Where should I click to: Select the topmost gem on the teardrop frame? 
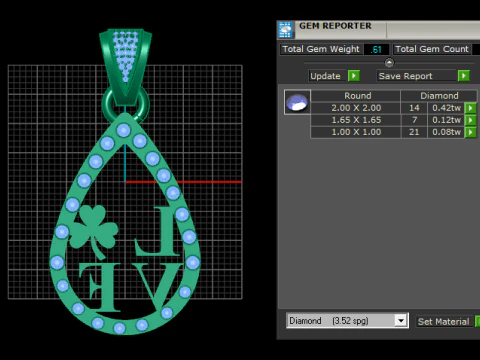click(x=124, y=130)
